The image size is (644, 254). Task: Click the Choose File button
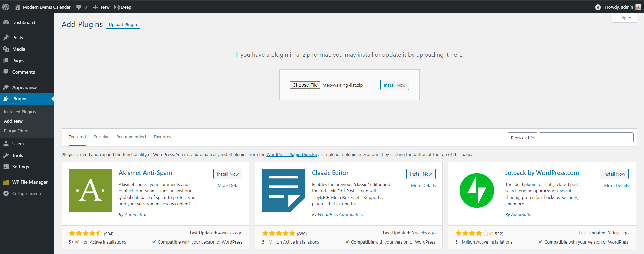click(x=305, y=85)
